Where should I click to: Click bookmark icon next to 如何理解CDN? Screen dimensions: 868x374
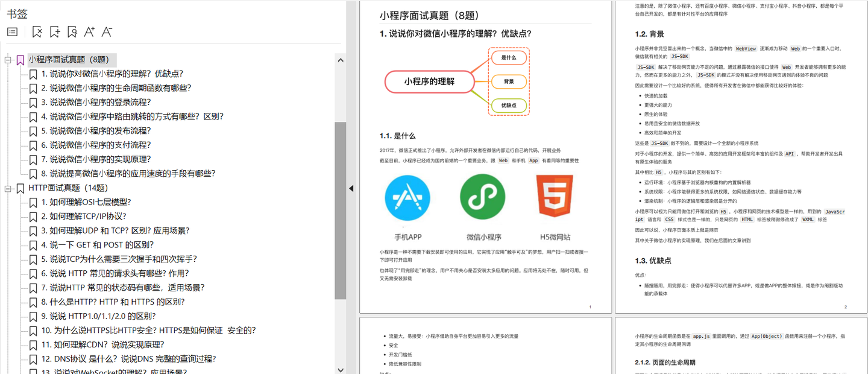click(x=33, y=345)
